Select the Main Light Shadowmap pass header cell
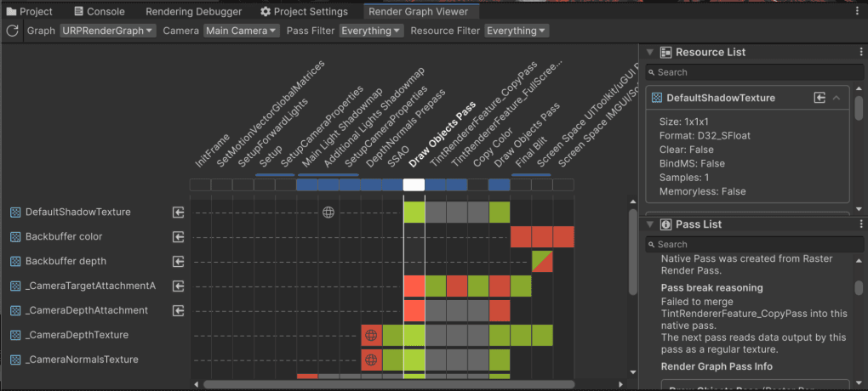 [307, 184]
